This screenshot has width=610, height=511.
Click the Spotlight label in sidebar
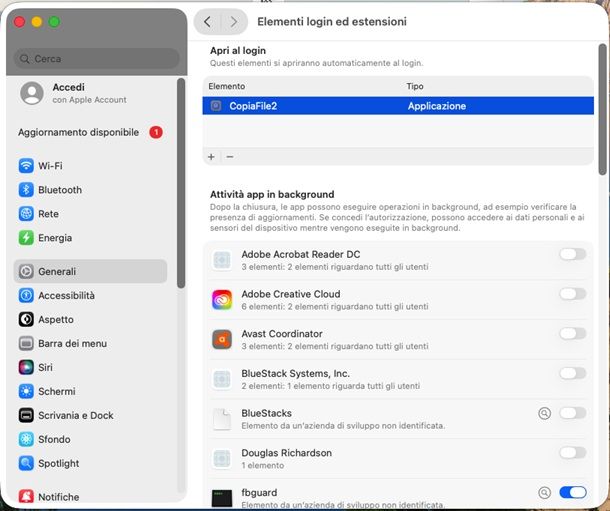pos(59,463)
